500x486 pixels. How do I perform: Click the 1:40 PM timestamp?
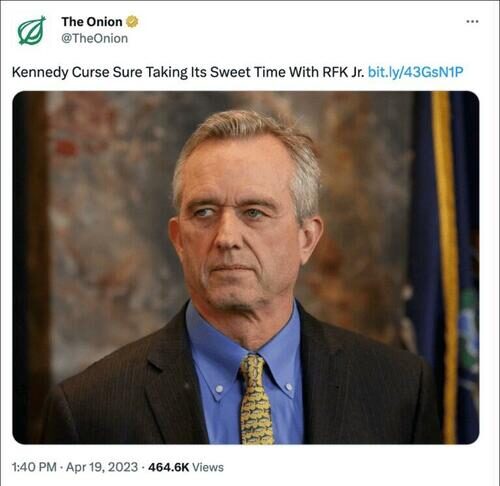pos(34,467)
